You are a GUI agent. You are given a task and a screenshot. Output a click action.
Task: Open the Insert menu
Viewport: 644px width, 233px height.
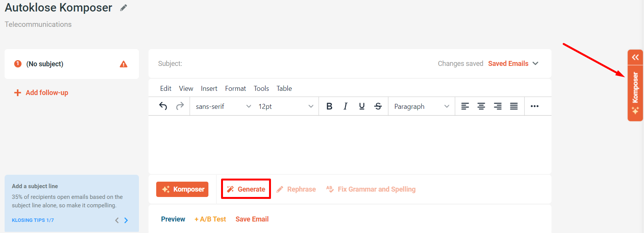click(209, 89)
